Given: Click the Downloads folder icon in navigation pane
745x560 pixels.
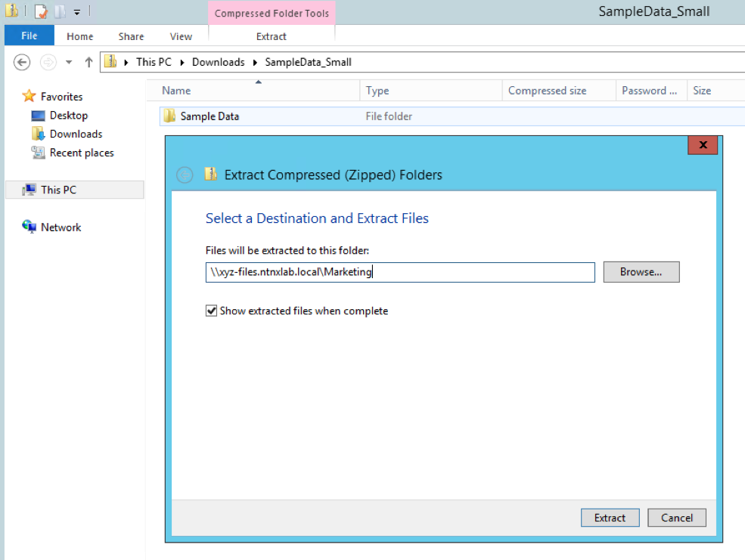Looking at the screenshot, I should (x=38, y=134).
